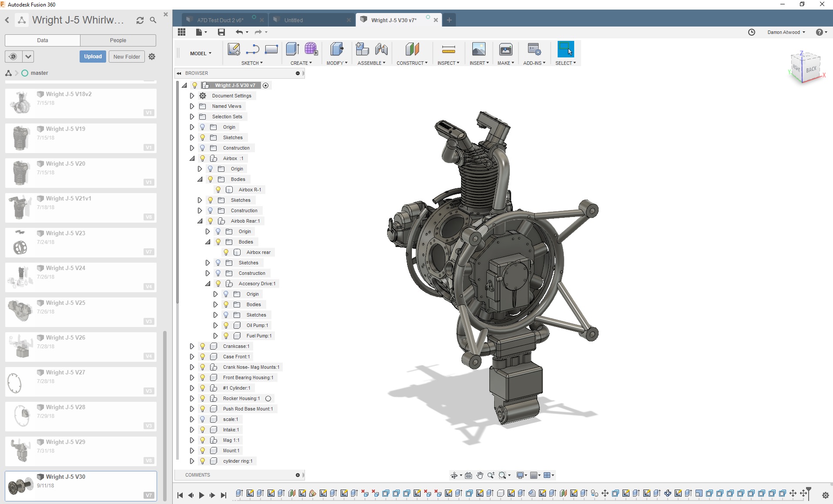
Task: Jump to the timeline end
Action: (224, 495)
